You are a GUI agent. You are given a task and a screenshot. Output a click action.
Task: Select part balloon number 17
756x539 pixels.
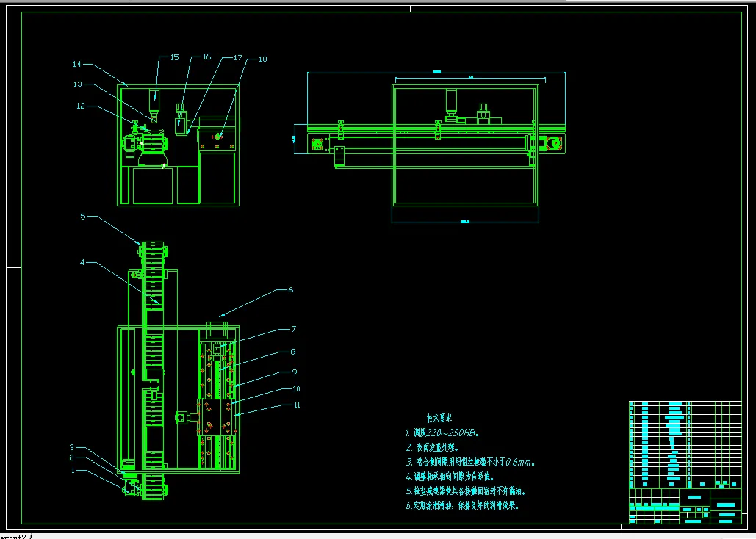pos(237,58)
